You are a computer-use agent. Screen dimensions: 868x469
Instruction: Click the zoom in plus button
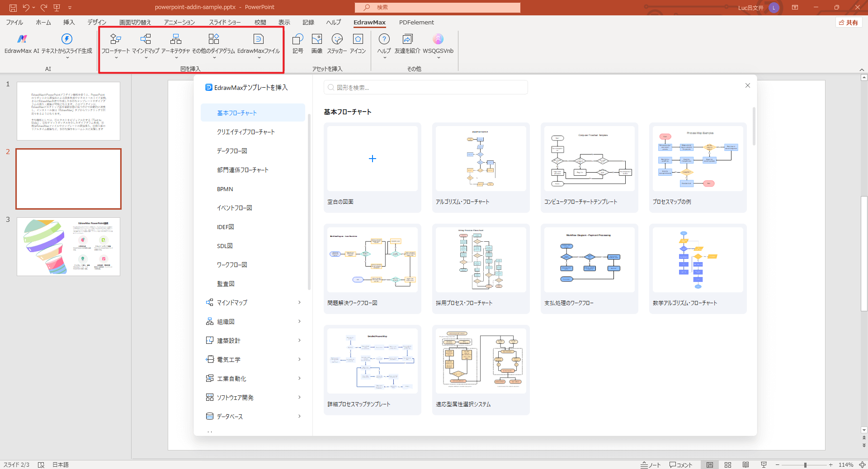coord(831,464)
